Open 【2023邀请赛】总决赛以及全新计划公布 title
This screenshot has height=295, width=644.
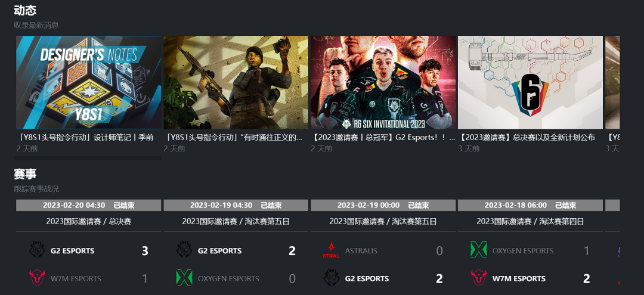tap(527, 138)
